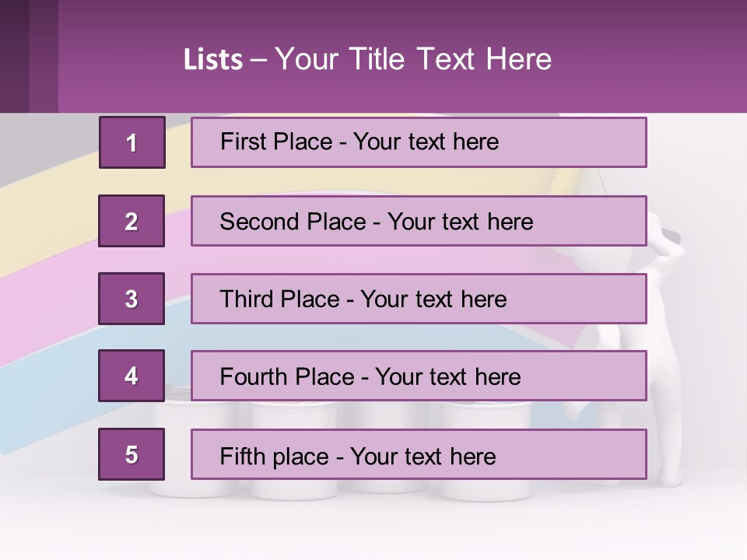
Task: Click the number 4 square
Action: (x=132, y=376)
